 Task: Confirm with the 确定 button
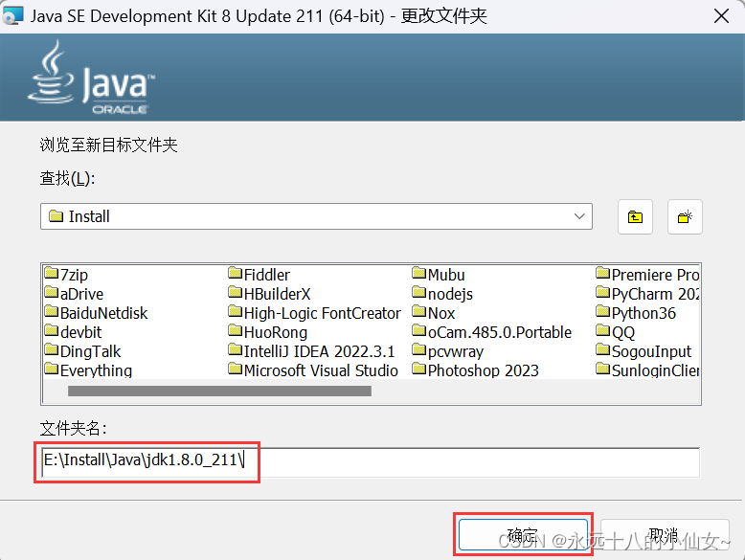tap(523, 535)
